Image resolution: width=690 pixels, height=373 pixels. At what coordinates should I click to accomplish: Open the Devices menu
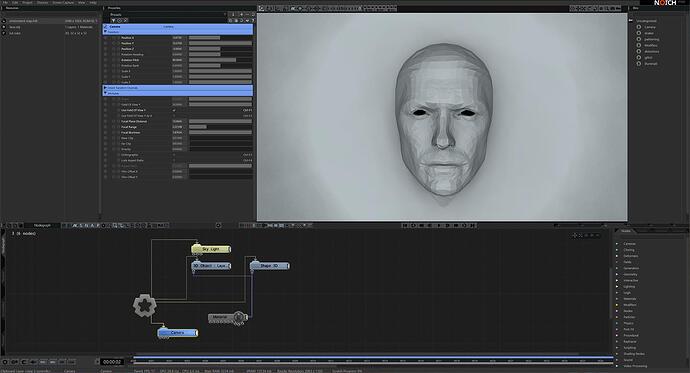(43, 3)
